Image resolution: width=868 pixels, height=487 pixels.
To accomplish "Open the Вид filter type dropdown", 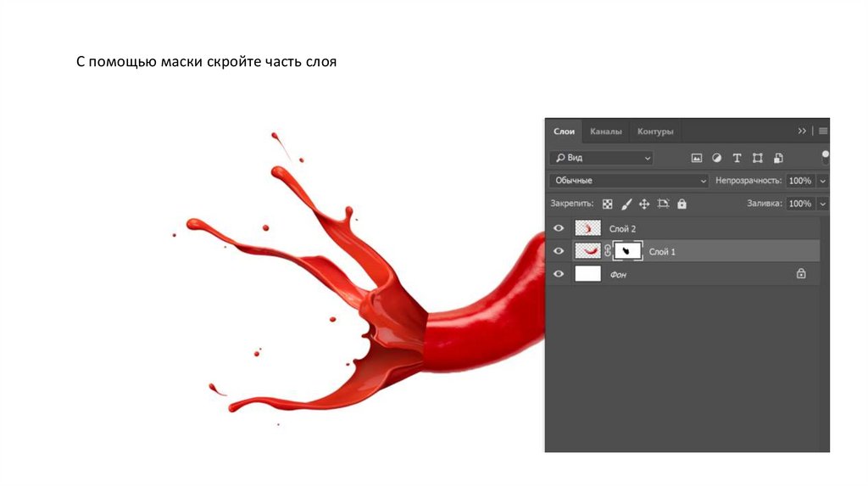I will coord(602,158).
